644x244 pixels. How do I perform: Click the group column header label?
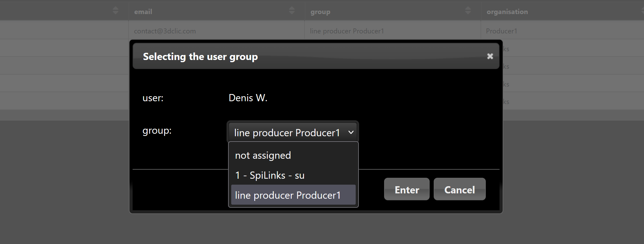(x=320, y=12)
